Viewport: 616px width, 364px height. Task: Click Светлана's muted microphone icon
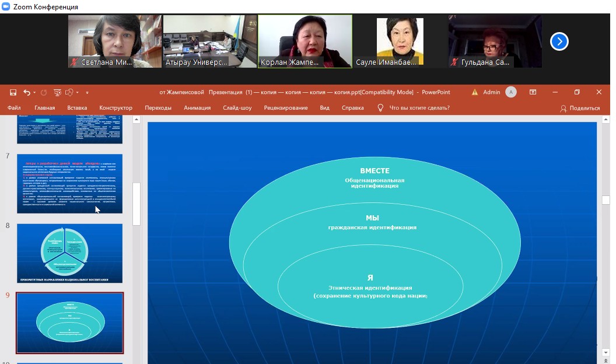(74, 62)
